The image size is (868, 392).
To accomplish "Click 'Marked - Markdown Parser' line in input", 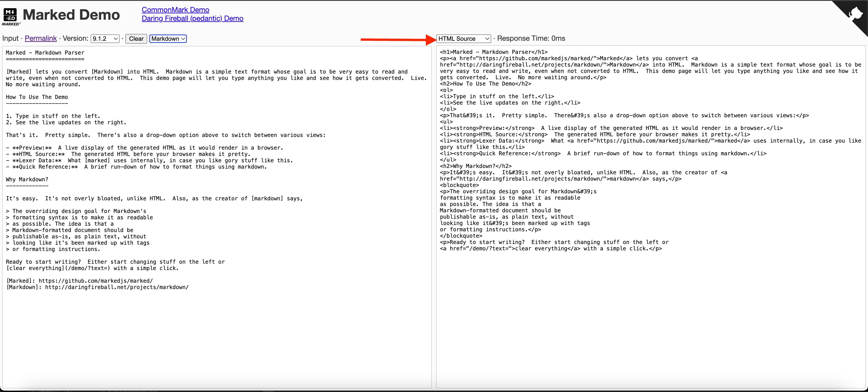I will coord(45,53).
